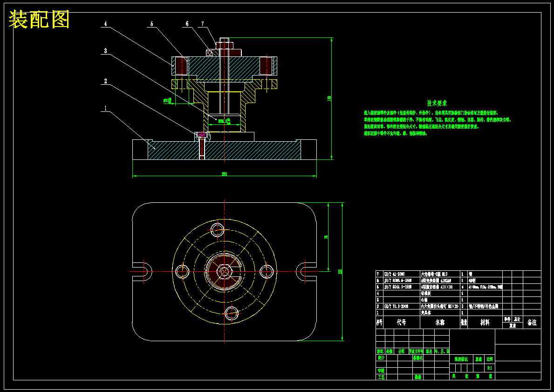Screen dimensions: 554x392
Task: Click the 备注 column header cell
Action: (532, 323)
